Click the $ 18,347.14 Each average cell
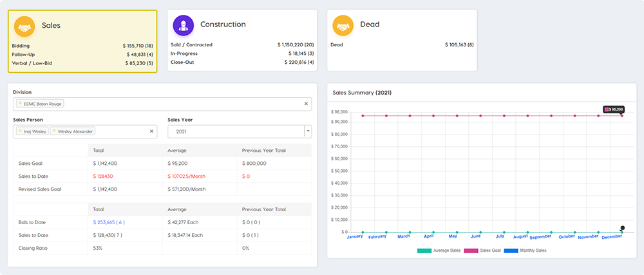This screenshot has width=644, height=275. [x=200, y=236]
